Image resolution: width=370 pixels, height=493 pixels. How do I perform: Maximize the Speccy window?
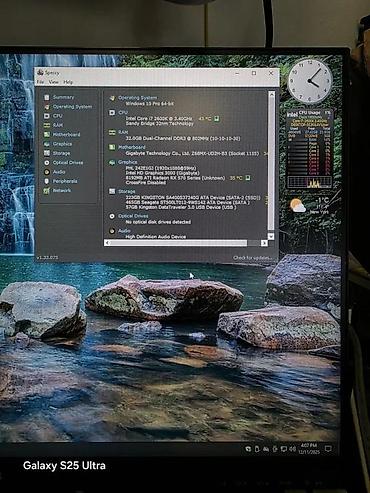coord(254,73)
